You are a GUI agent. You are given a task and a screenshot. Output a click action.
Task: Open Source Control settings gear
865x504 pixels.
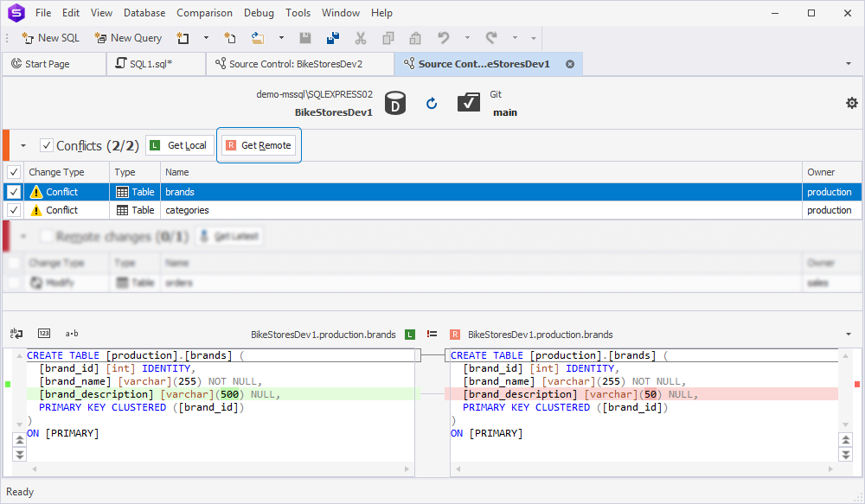coord(852,103)
